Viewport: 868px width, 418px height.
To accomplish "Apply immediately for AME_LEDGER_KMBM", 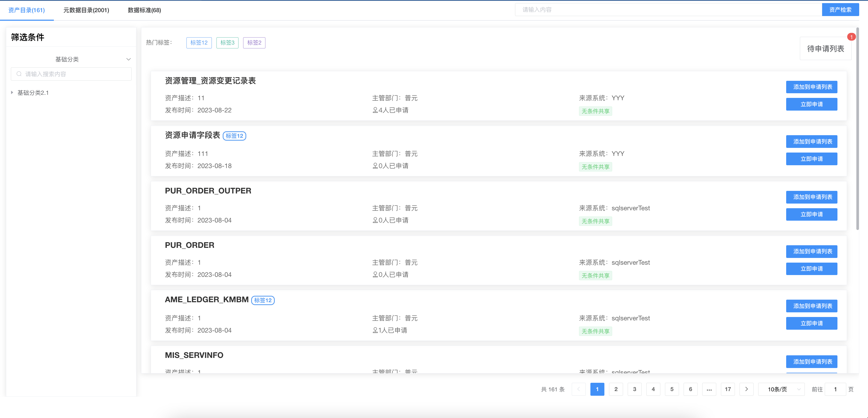I will point(811,323).
